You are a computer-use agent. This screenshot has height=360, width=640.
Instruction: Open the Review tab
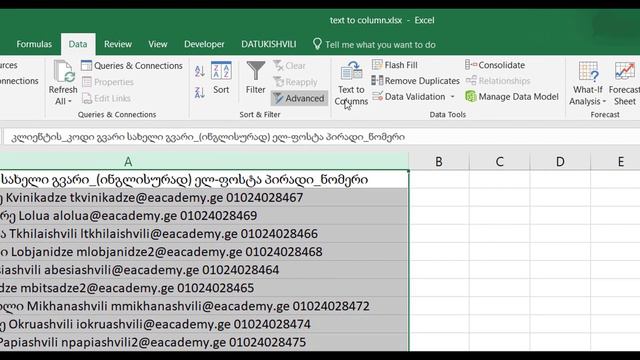[x=118, y=44]
